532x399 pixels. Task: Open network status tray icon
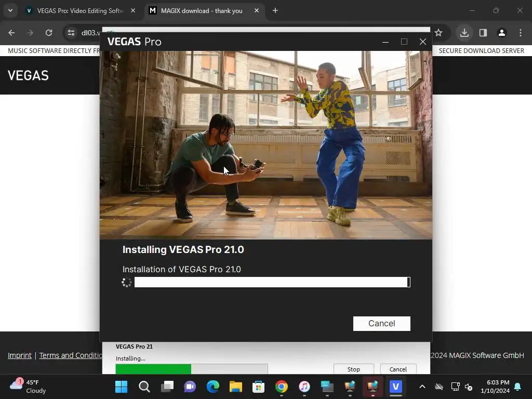point(455,387)
